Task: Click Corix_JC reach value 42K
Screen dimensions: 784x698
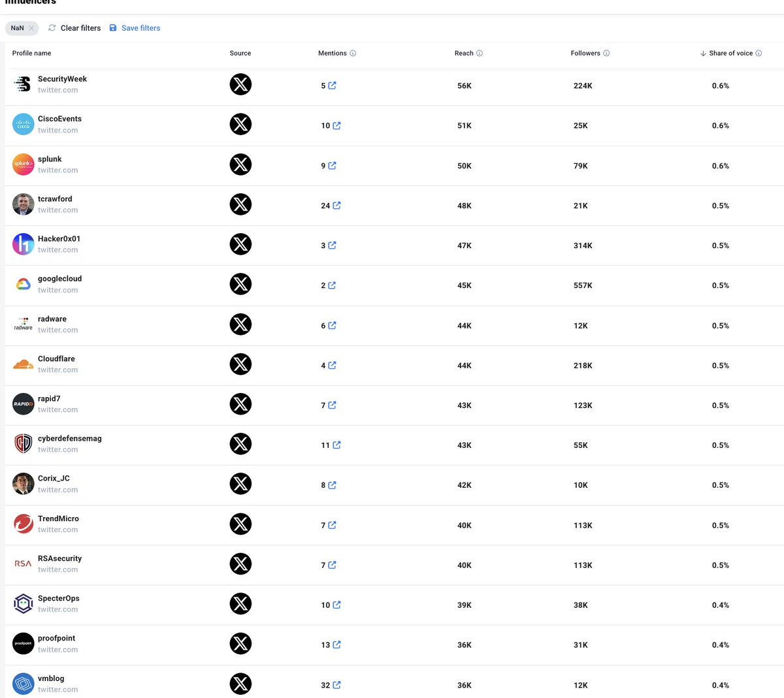Action: pos(465,485)
